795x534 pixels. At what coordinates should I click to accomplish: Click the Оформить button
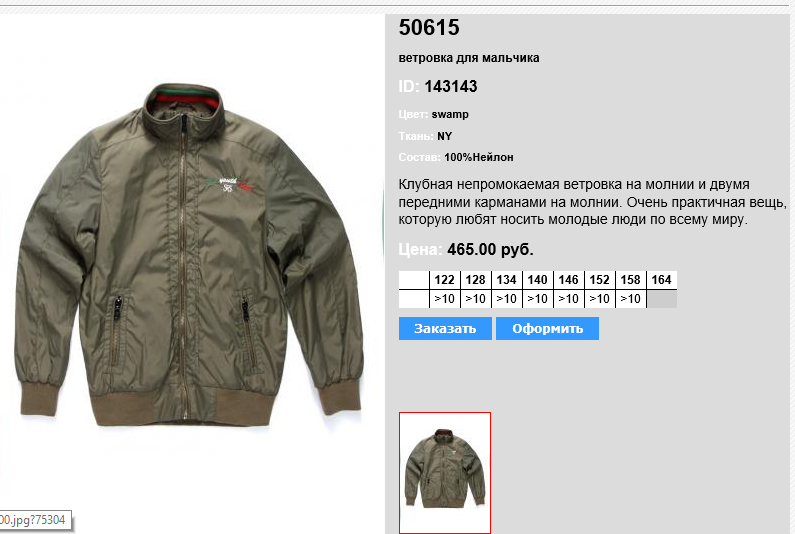click(x=548, y=329)
